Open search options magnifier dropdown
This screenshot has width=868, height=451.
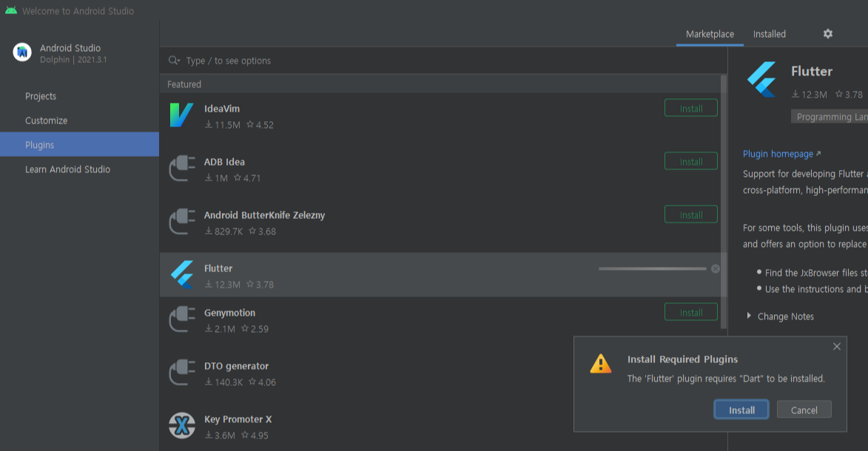[174, 61]
